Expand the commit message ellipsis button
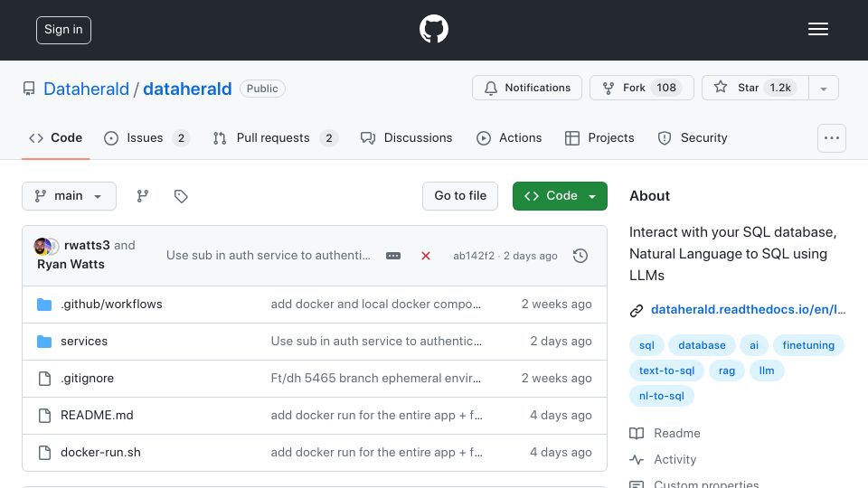The height and width of the screenshot is (488, 868). 393,256
